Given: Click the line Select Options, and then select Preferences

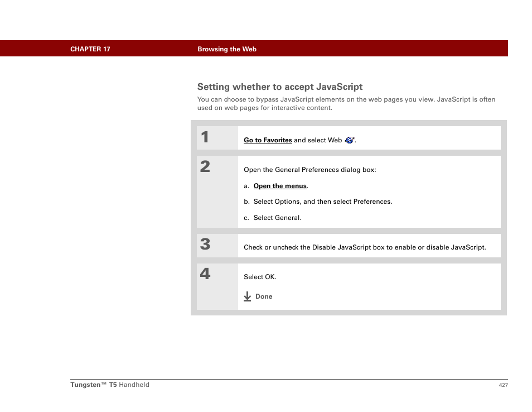Looking at the screenshot, I should coord(323,202).
